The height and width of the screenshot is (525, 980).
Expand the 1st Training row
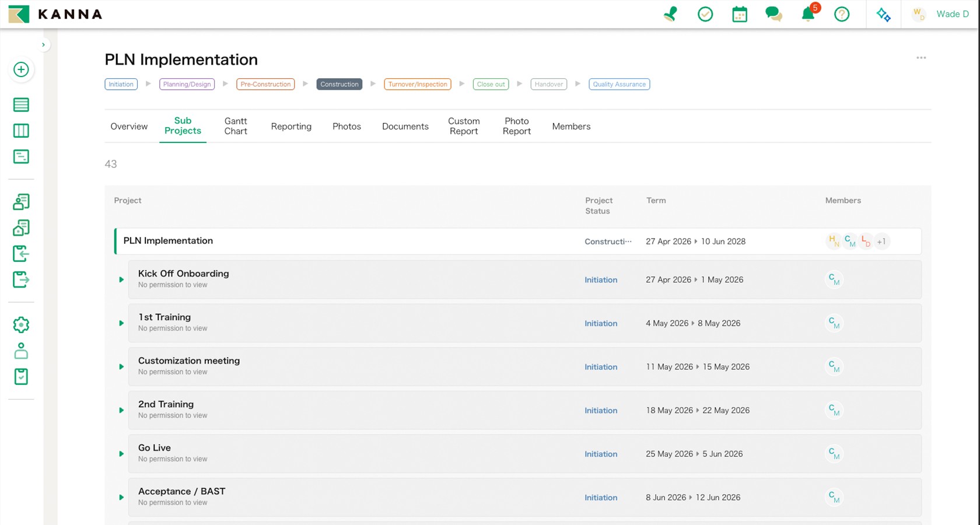coord(121,323)
